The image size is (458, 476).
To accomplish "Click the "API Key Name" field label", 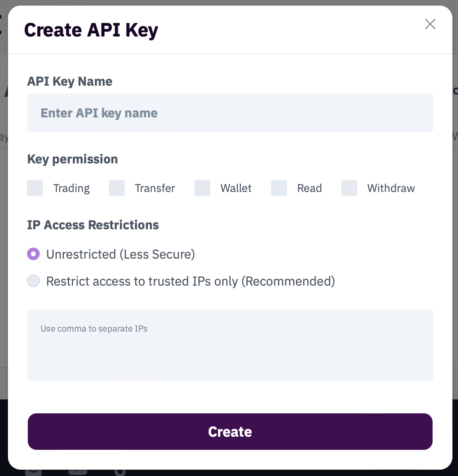I will pyautogui.click(x=69, y=81).
